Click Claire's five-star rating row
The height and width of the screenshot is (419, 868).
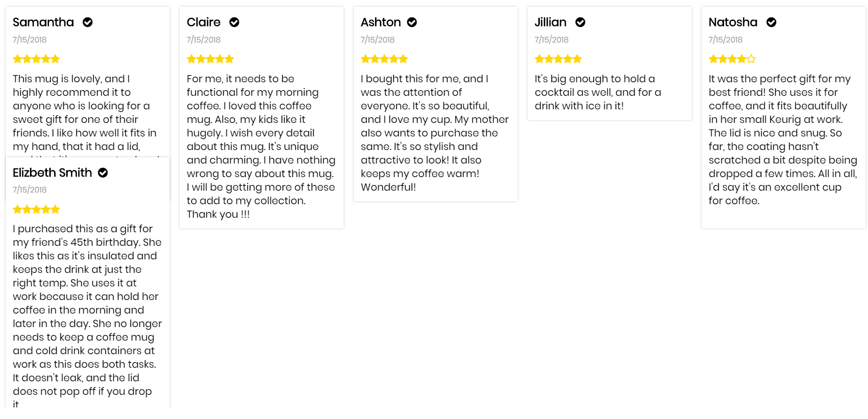[x=210, y=59]
